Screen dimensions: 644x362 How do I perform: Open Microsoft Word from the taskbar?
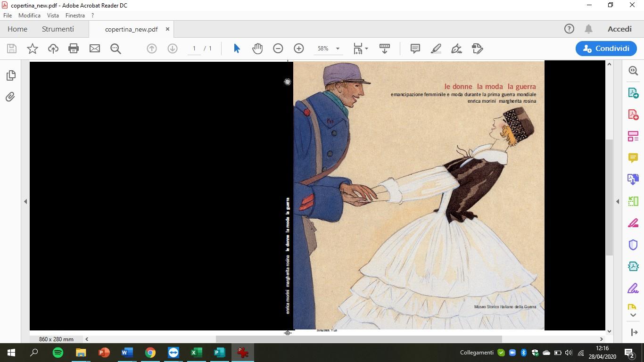point(127,353)
